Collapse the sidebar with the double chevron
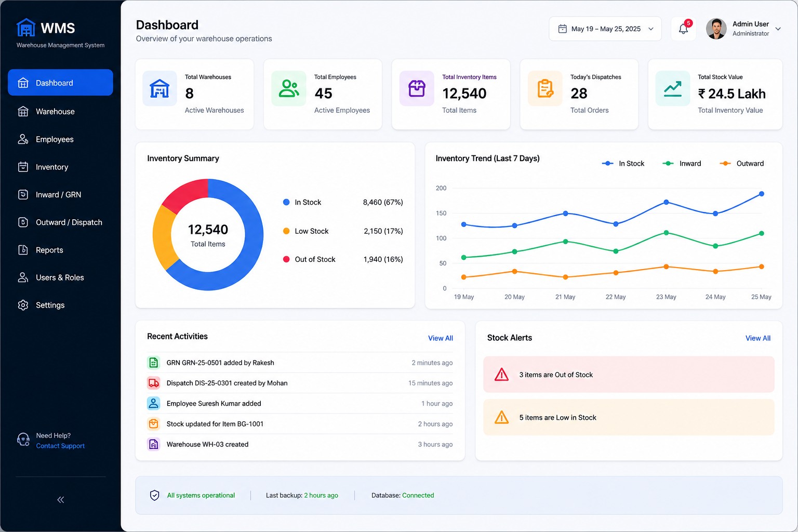This screenshot has height=532, width=798. pyautogui.click(x=61, y=500)
